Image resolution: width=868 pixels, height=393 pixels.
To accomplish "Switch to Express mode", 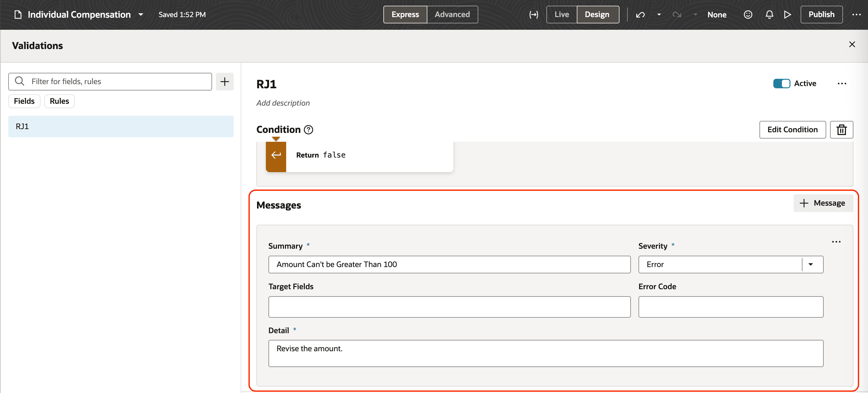I will click(405, 15).
